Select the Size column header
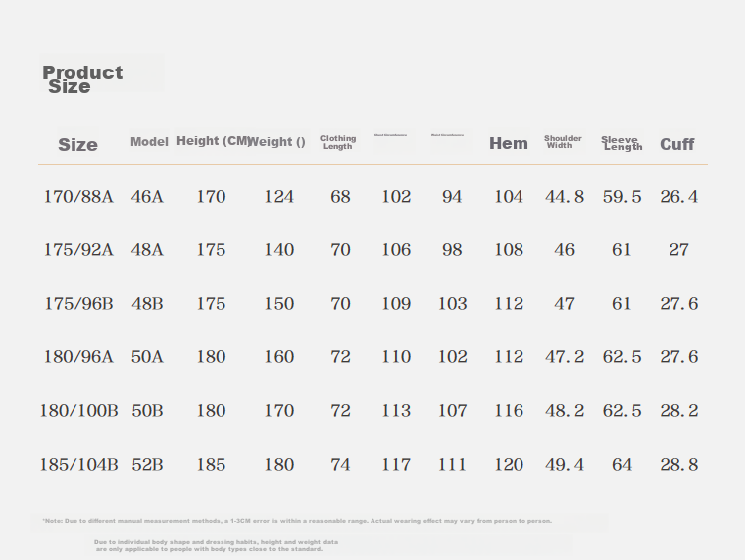745x560 pixels. pos(77,144)
